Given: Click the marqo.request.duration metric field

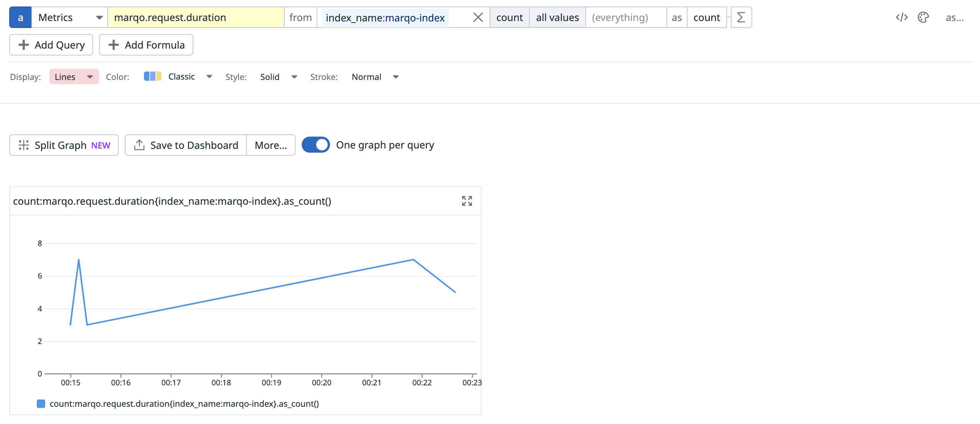Looking at the screenshot, I should pos(196,17).
